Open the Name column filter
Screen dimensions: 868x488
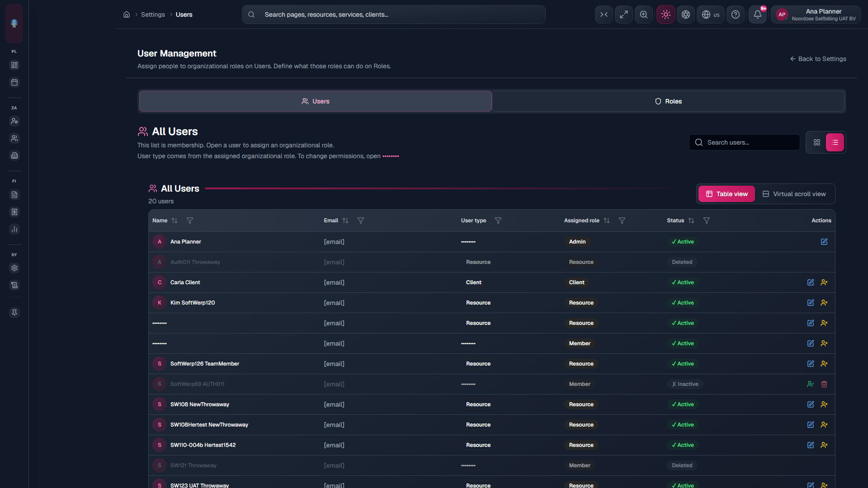(190, 221)
